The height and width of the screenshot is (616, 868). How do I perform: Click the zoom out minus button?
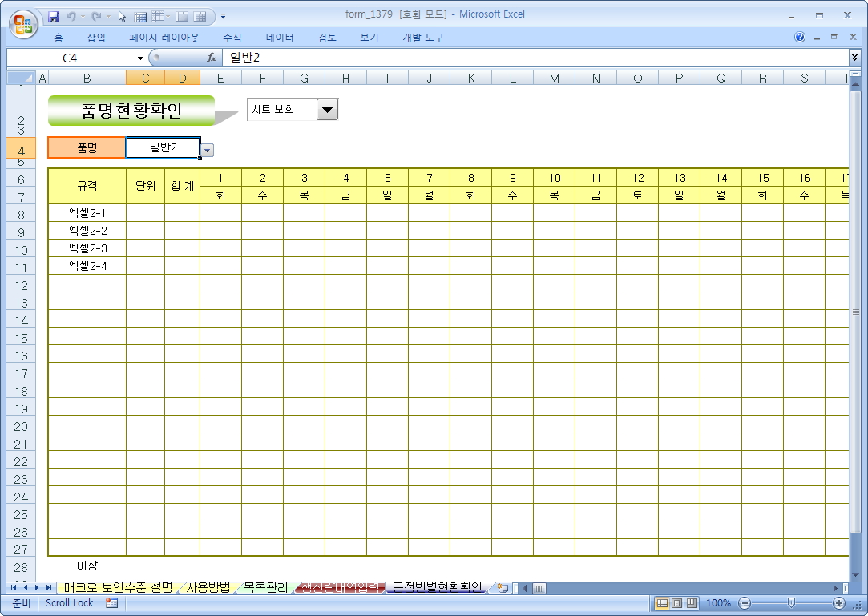[745, 603]
